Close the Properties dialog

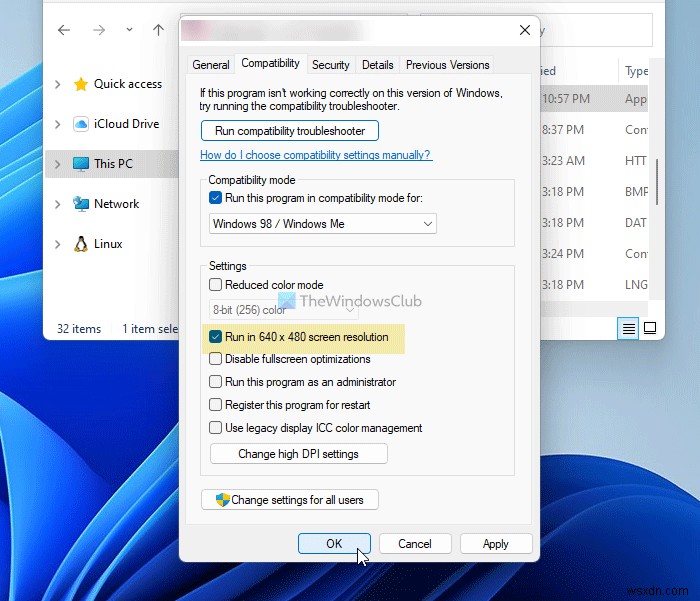click(525, 30)
